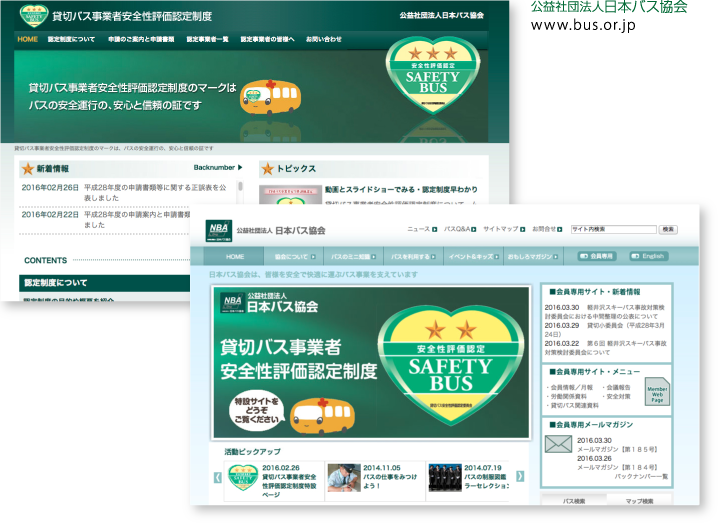Select the マップ検索 tab

click(x=639, y=500)
